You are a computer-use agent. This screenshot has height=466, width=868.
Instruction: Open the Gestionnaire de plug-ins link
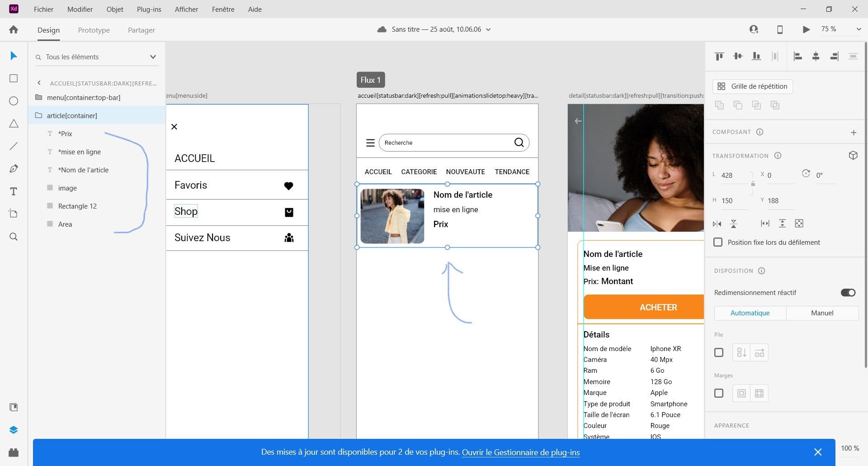point(521,452)
